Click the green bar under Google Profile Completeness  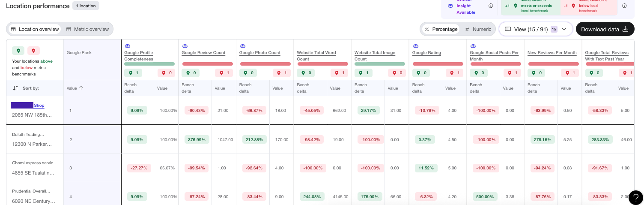tap(149, 64)
